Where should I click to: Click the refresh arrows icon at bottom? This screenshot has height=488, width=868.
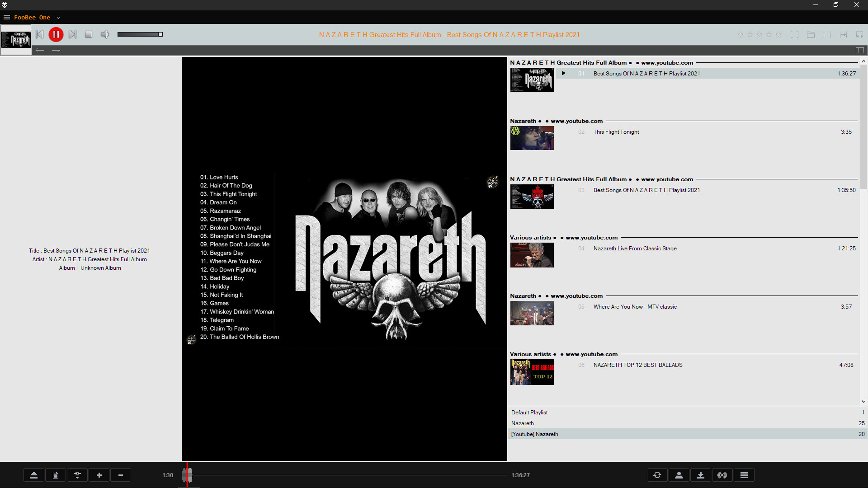657,475
